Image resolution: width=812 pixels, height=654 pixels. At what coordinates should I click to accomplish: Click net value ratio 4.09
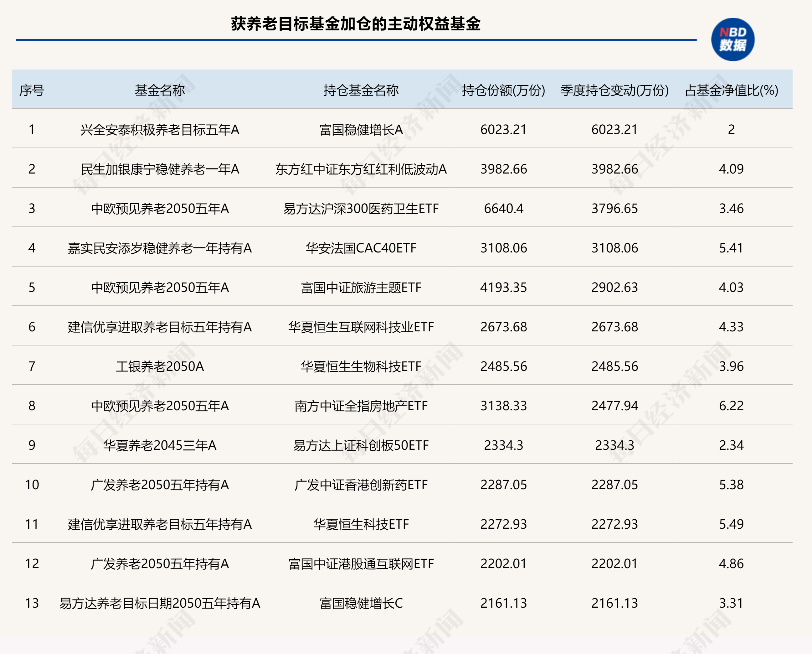pyautogui.click(x=732, y=169)
